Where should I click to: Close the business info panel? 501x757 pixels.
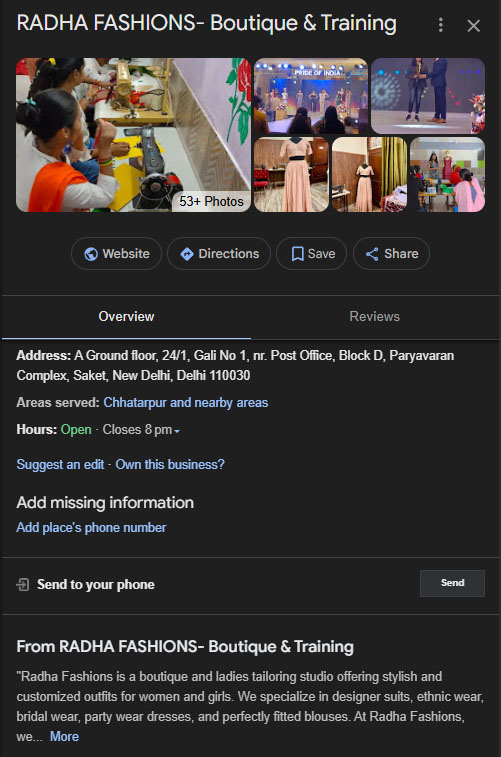coord(473,26)
